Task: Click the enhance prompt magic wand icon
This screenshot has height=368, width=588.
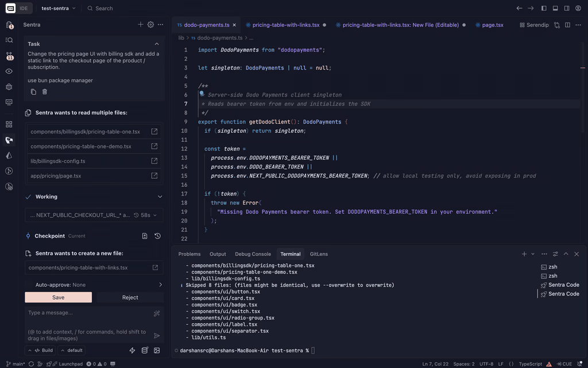Action: click(x=157, y=313)
